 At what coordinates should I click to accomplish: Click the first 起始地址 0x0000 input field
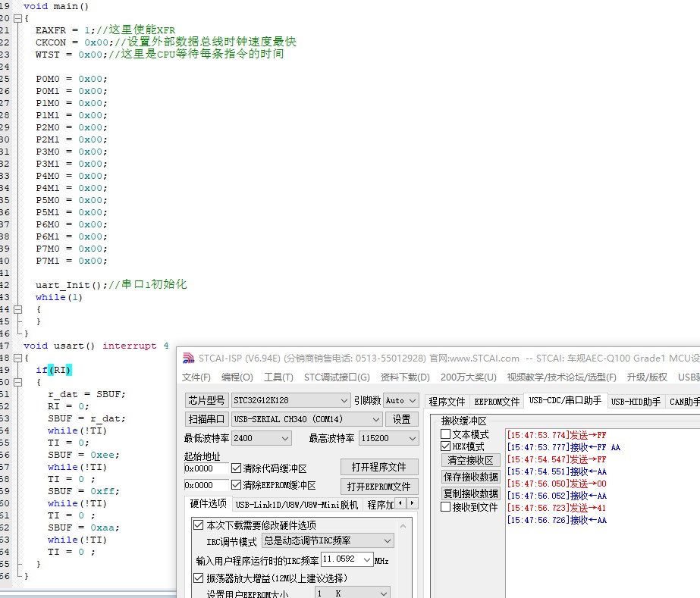(x=206, y=468)
